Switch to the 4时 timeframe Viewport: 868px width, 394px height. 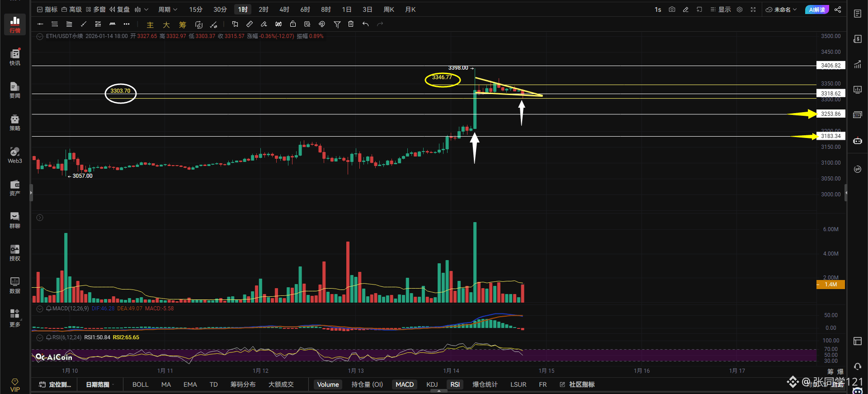click(284, 9)
